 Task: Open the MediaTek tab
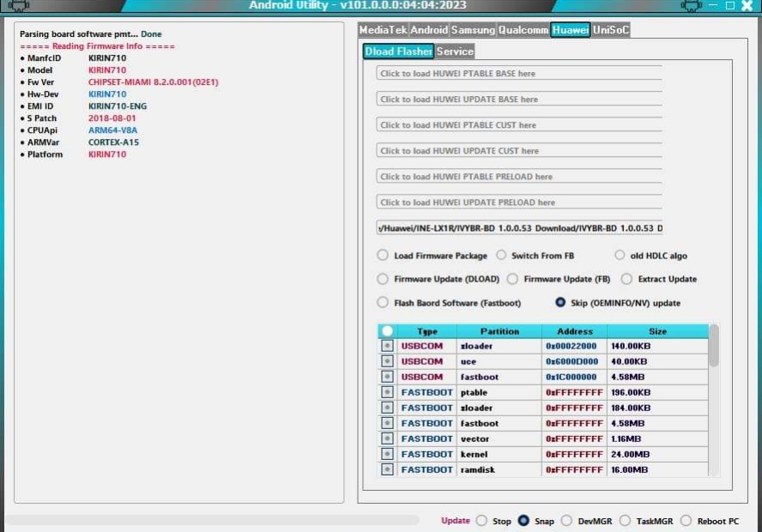tap(383, 30)
